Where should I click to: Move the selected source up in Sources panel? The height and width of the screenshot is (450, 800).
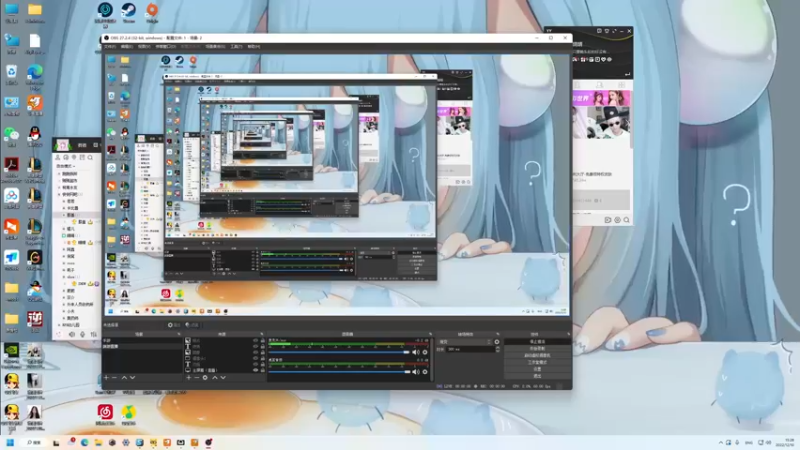pos(215,378)
